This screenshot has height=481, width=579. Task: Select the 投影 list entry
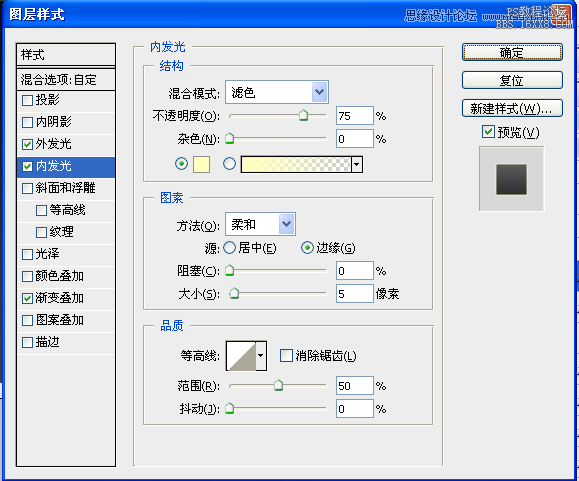point(66,100)
